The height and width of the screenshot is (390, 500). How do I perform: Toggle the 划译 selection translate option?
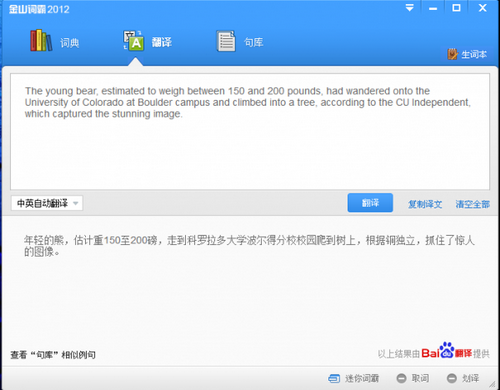tap(463, 378)
